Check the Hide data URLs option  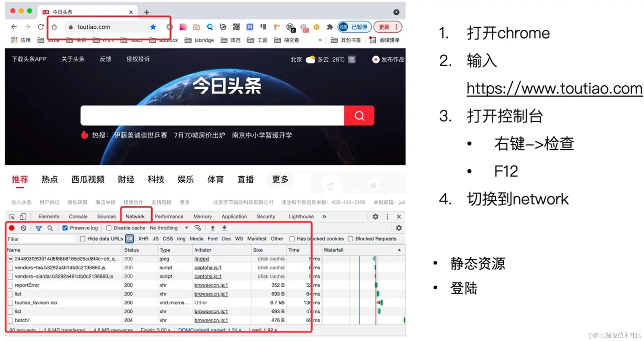[x=82, y=239]
